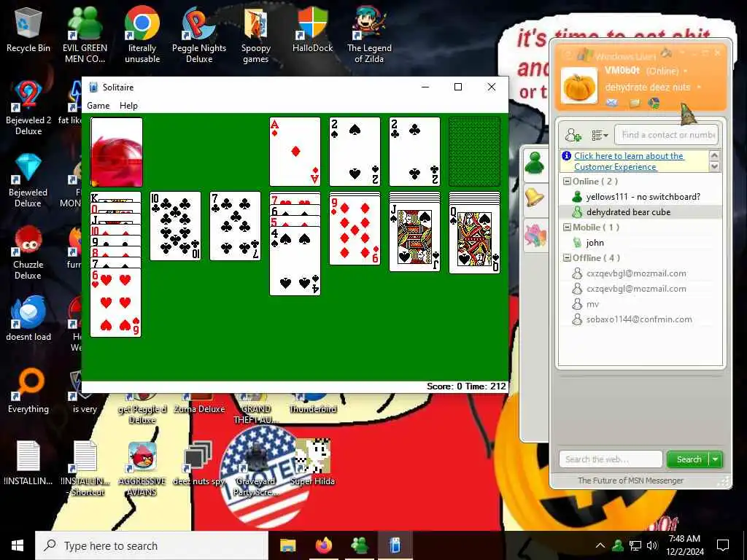Launch the HalloDock shortcut

(312, 29)
